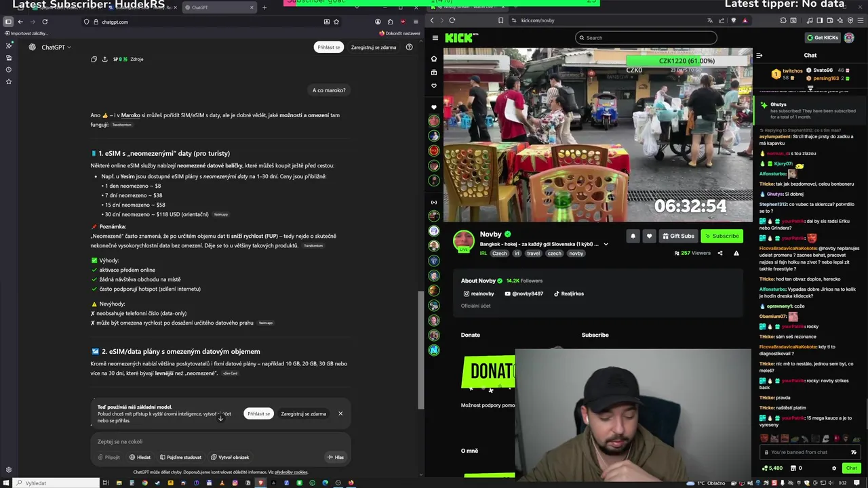
Task: Expand Kick sidebar recommended channels
Action: (x=434, y=202)
